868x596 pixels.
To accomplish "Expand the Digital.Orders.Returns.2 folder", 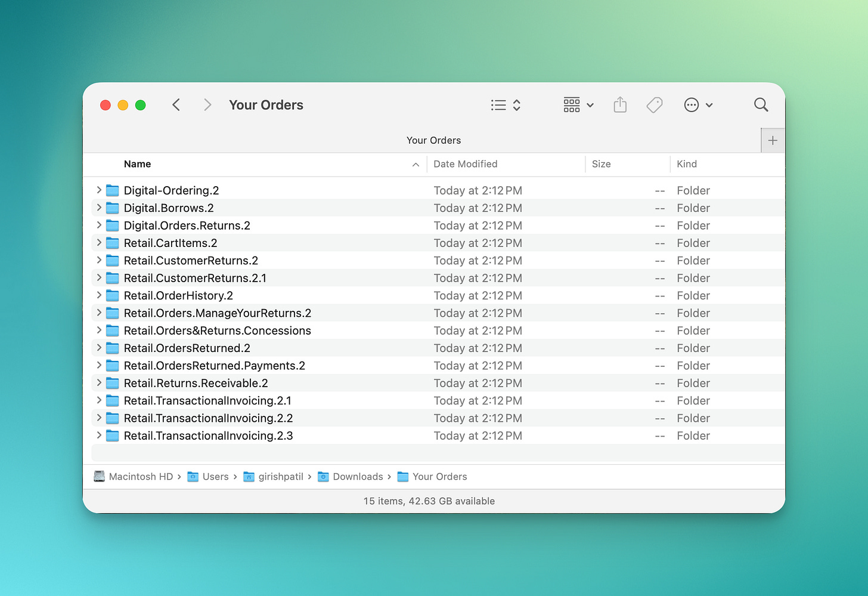I will 99,226.
